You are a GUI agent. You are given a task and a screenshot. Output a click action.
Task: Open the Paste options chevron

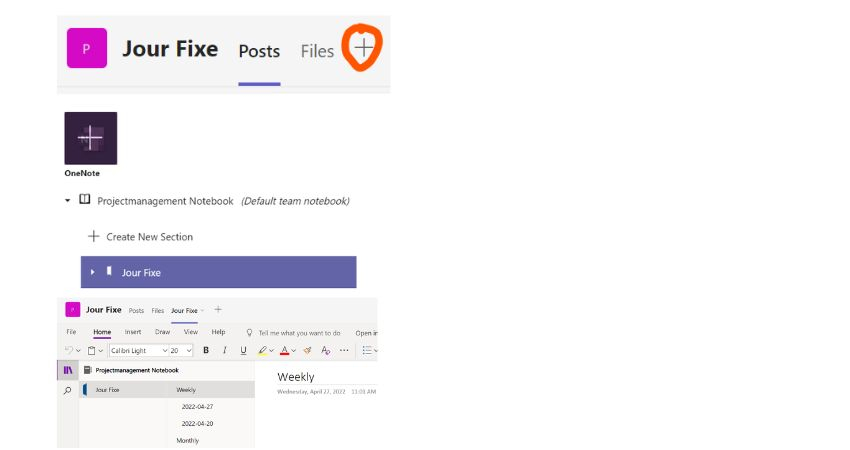[x=100, y=351]
